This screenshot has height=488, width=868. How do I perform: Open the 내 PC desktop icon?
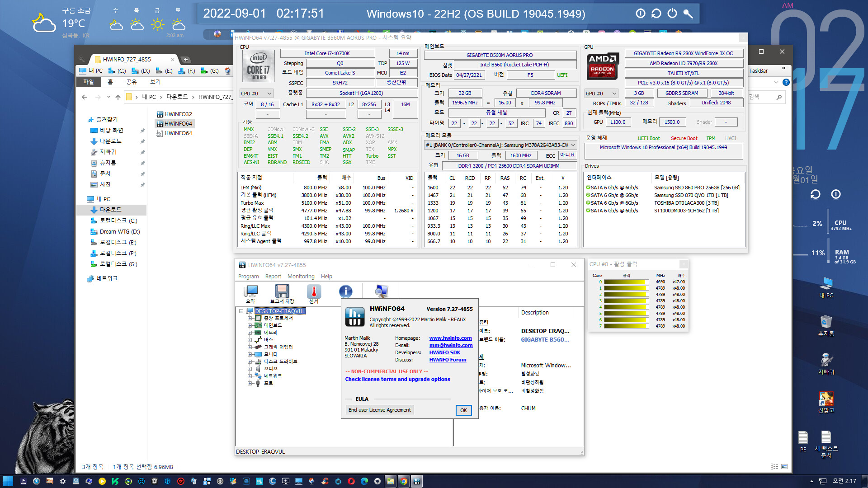click(x=826, y=287)
